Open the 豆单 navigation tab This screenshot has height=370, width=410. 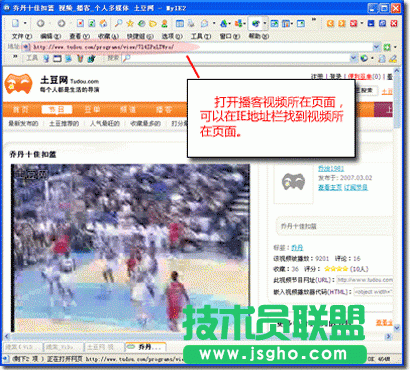pos(92,109)
